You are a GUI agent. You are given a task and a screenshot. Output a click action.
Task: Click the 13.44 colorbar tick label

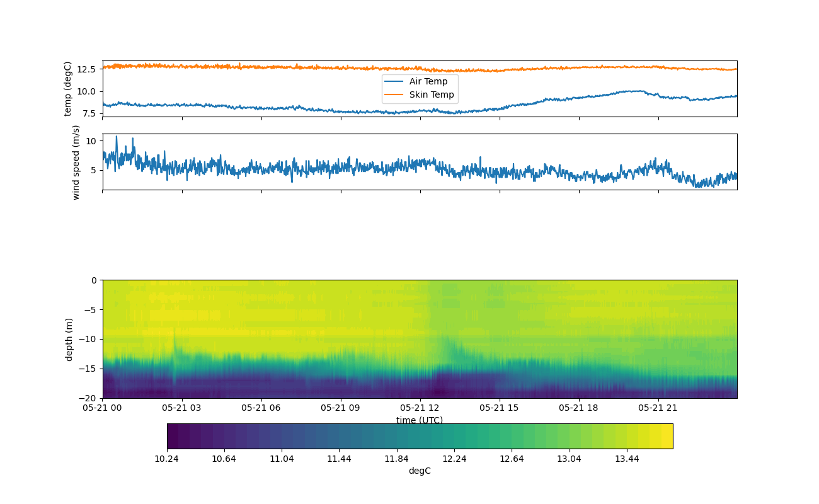click(x=627, y=459)
